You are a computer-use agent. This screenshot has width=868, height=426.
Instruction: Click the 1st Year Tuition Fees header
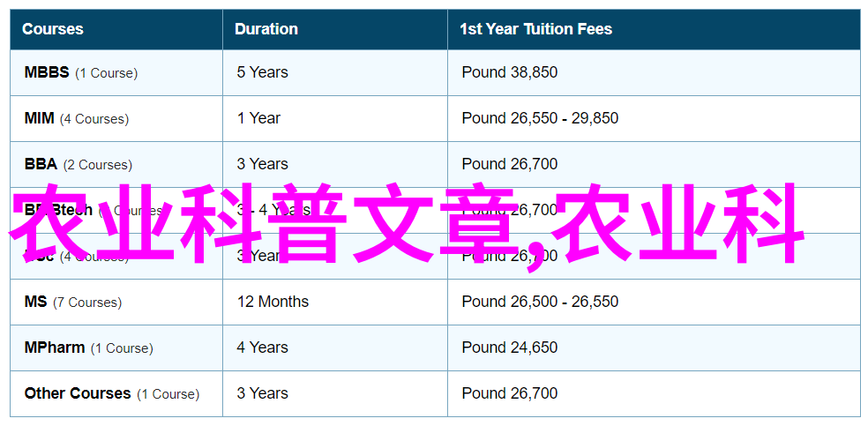pos(535,29)
